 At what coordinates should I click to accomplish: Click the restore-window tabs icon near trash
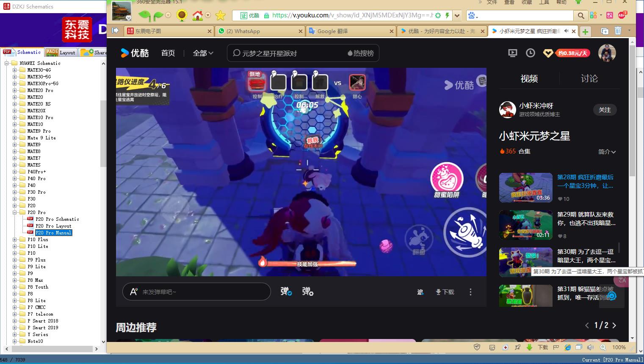pyautogui.click(x=605, y=31)
